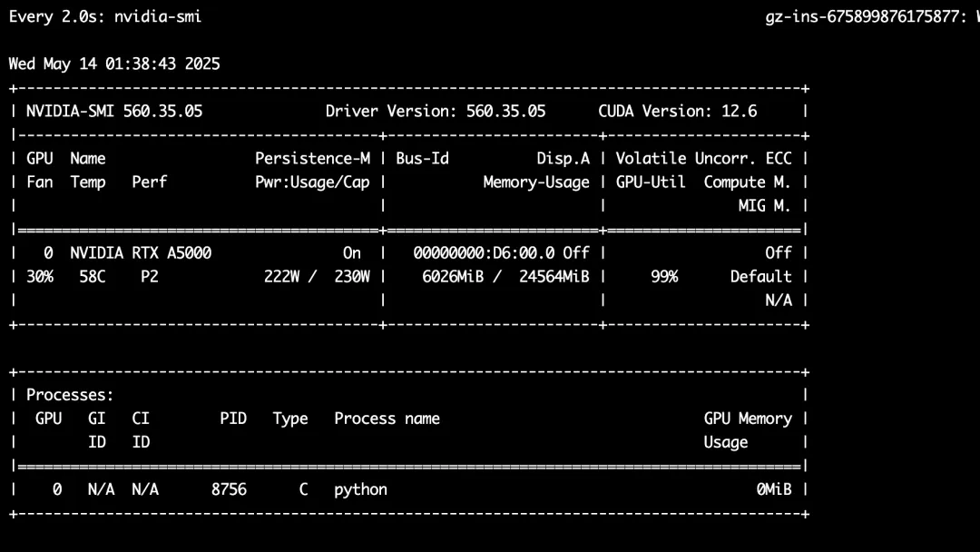
Task: Click the NVIDIA-SMI 560.35.05 version text
Action: [114, 112]
